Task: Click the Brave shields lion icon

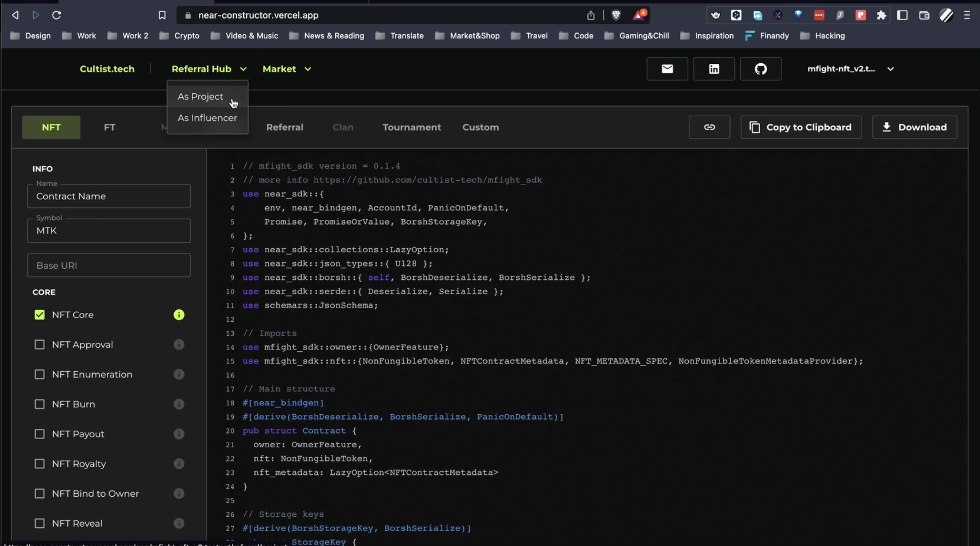Action: (x=616, y=15)
